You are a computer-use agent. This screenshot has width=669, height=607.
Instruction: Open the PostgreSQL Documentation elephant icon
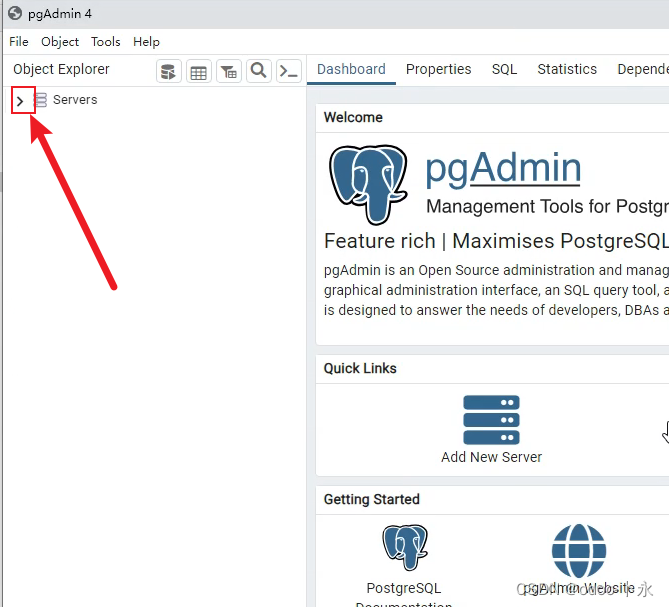coord(405,547)
